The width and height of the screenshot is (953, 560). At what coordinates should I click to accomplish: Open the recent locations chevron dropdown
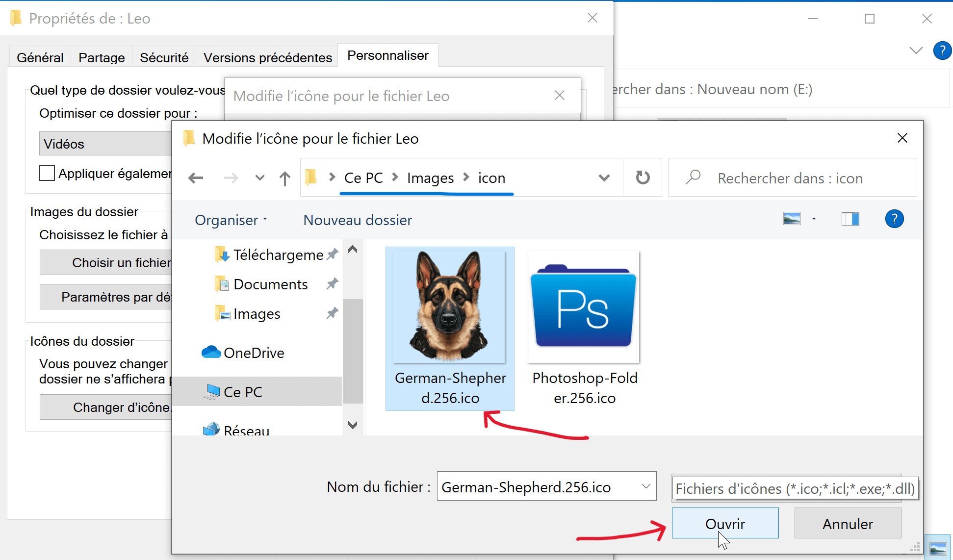tap(259, 178)
